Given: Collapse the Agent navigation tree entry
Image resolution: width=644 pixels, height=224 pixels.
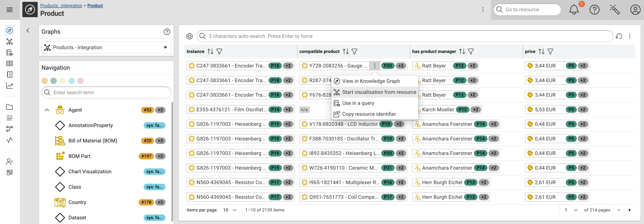Looking at the screenshot, I should click(47, 110).
